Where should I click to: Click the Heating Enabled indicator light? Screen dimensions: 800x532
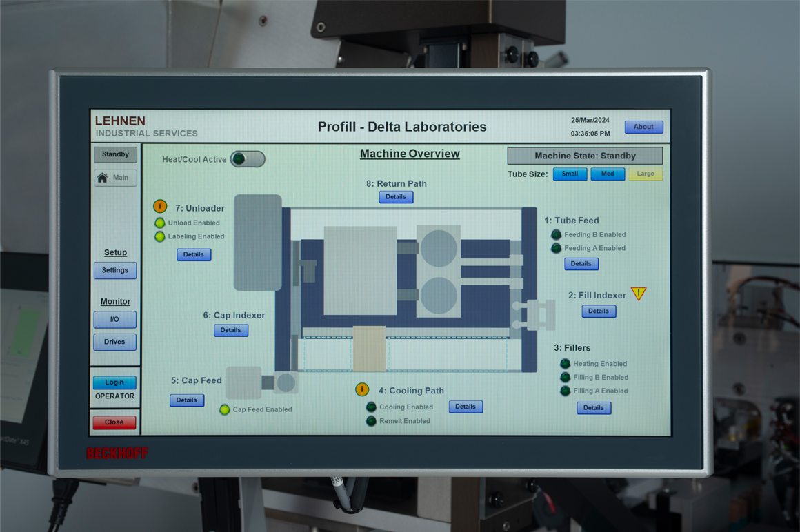[565, 363]
